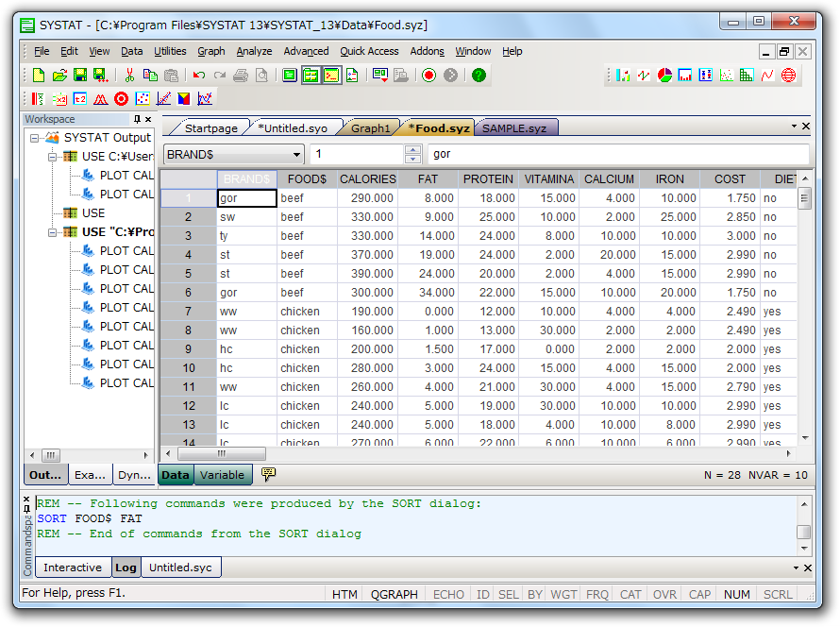Click the green Scatterplot matrix icon

pos(747,75)
